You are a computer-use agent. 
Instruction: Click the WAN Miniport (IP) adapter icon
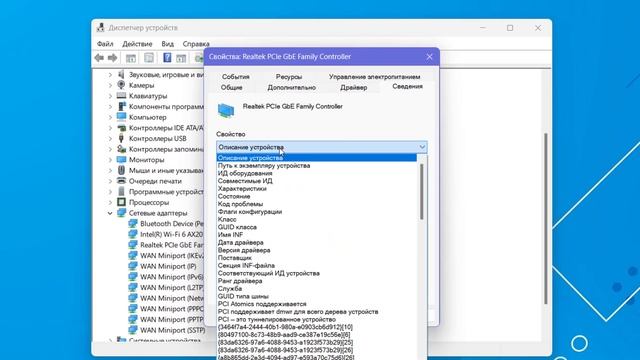click(x=133, y=266)
